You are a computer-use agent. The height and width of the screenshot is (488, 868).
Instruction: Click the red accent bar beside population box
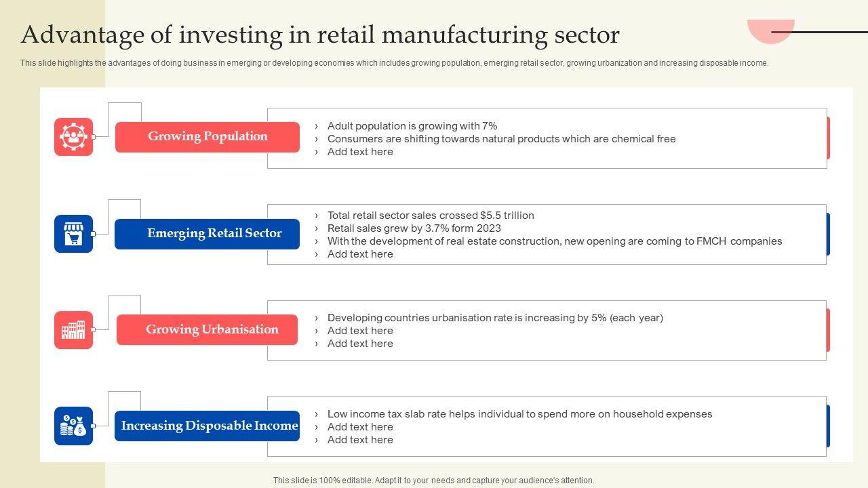click(828, 138)
